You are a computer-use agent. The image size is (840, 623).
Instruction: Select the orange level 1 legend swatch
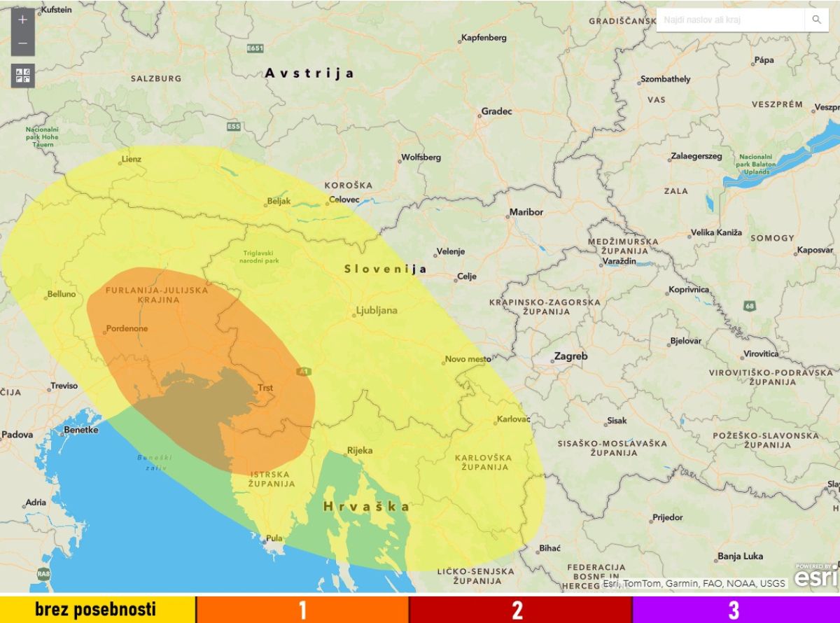click(x=302, y=610)
